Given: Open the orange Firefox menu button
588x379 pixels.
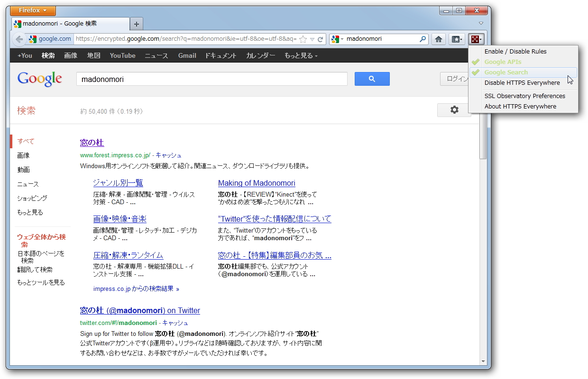Looking at the screenshot, I should point(32,10).
